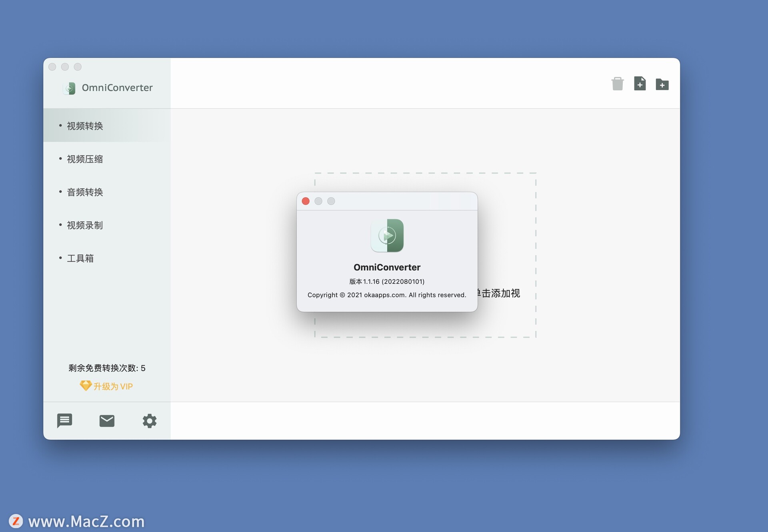This screenshot has width=768, height=532.
Task: Click the VIP diamond icon
Action: click(x=86, y=386)
